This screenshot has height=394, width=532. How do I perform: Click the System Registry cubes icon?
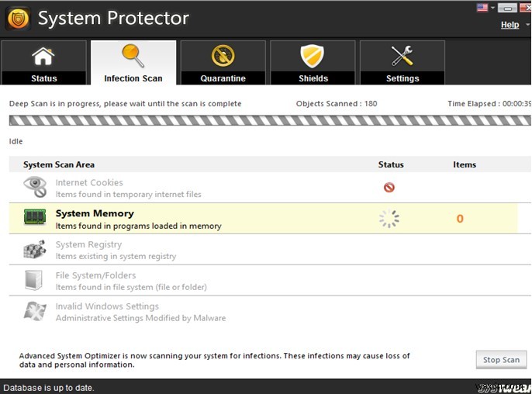click(x=35, y=249)
